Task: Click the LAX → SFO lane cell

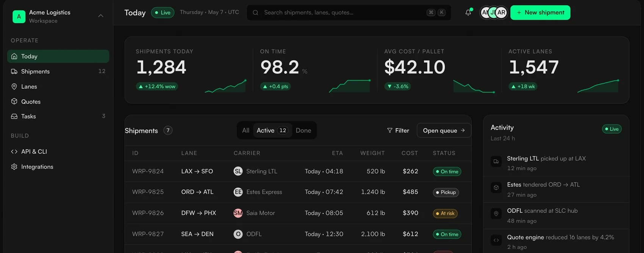Action: 197,171
